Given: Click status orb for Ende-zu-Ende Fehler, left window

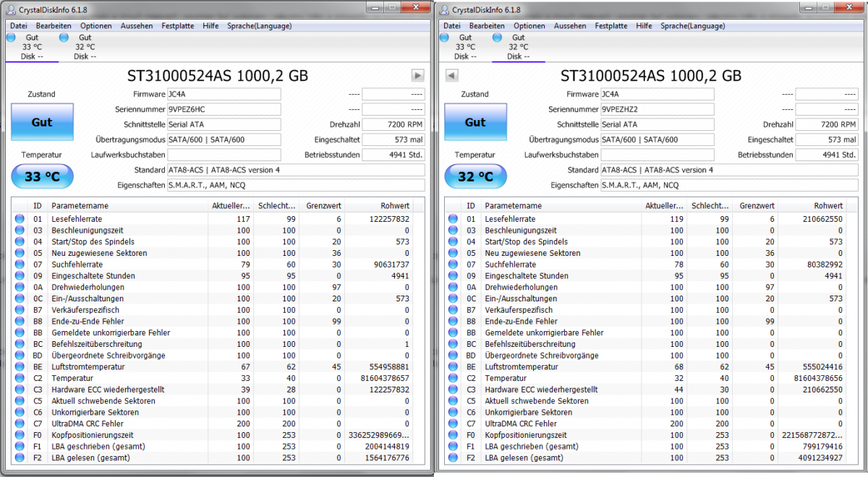Looking at the screenshot, I should coord(20,321).
